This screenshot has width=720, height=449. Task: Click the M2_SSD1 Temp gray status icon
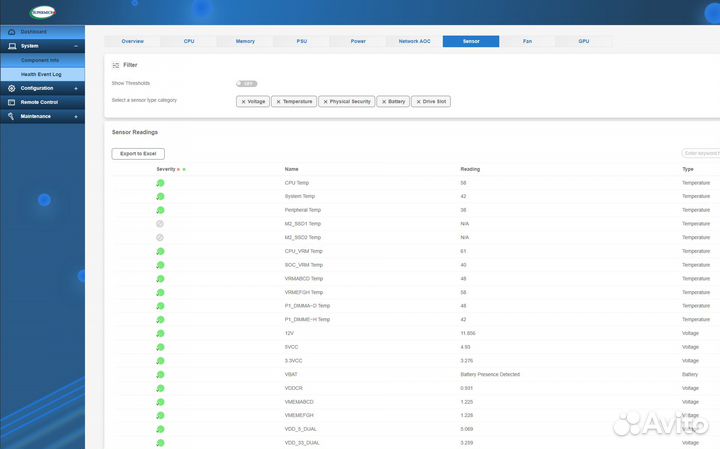tap(160, 224)
